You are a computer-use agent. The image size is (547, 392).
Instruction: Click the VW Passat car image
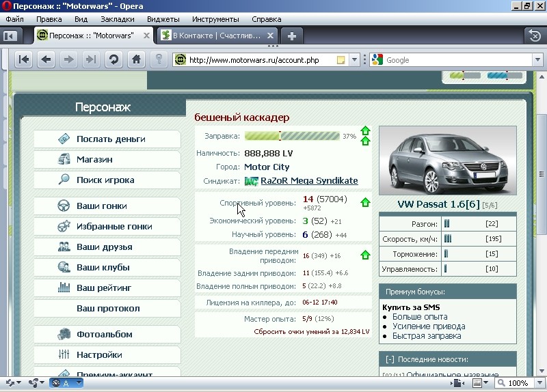(448, 160)
